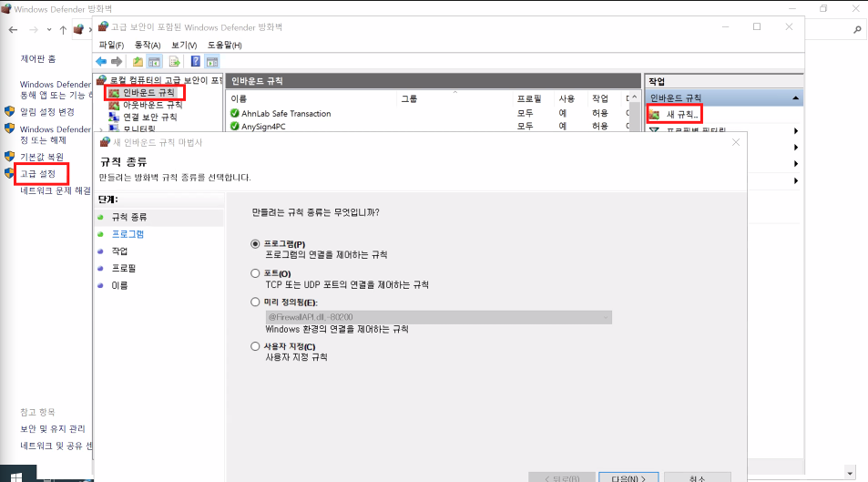Click the 제어판 홈 link
This screenshot has height=482, width=868.
(37, 58)
